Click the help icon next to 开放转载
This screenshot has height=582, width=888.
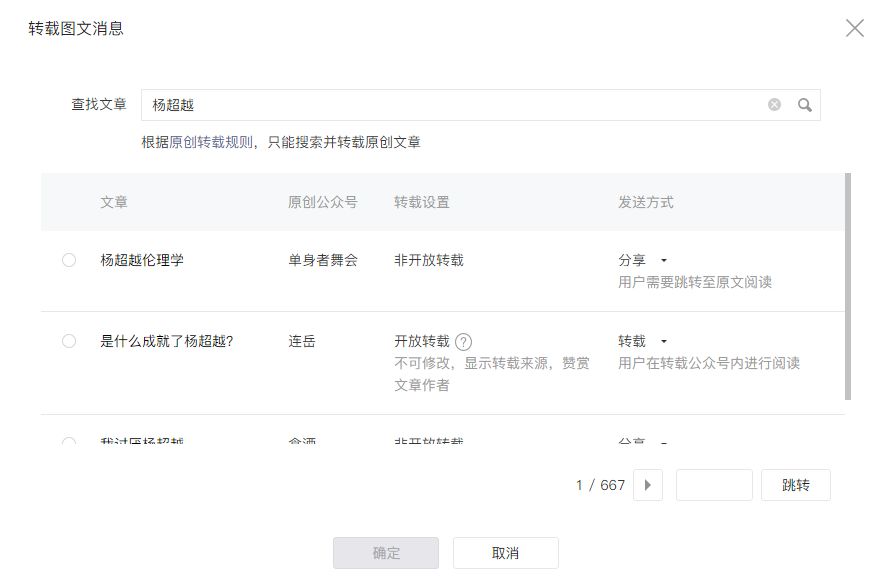pos(463,341)
